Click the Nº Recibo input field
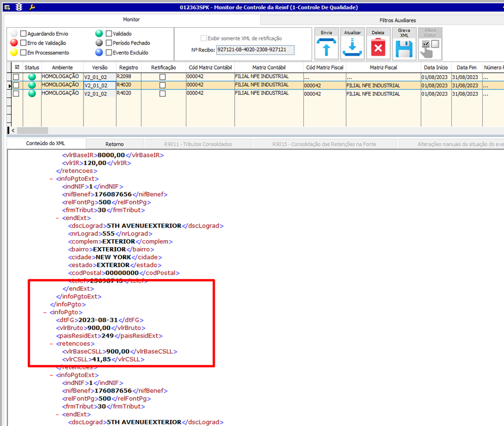 tap(255, 50)
